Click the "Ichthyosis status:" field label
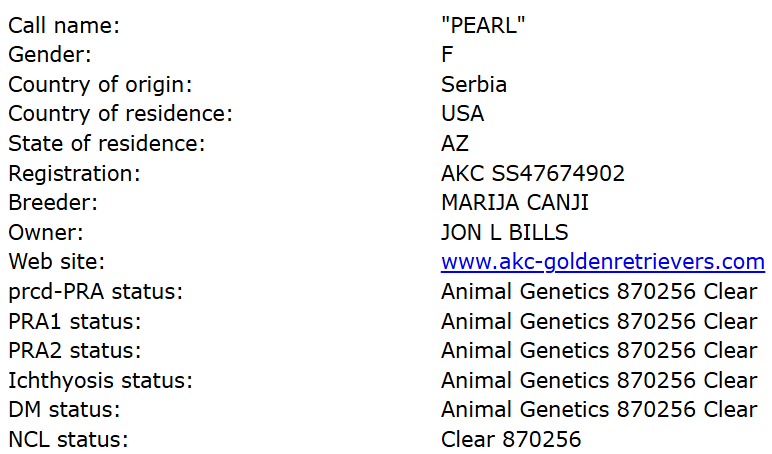 (100, 380)
